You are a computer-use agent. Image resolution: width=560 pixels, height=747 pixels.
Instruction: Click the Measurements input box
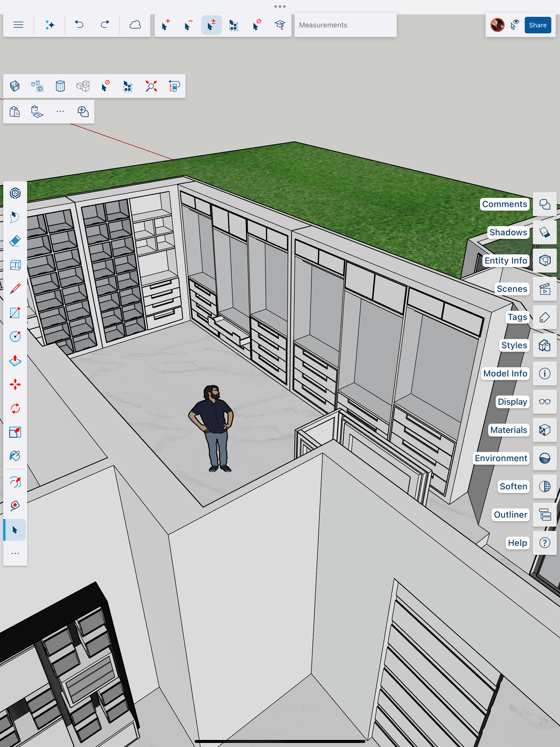pos(345,25)
